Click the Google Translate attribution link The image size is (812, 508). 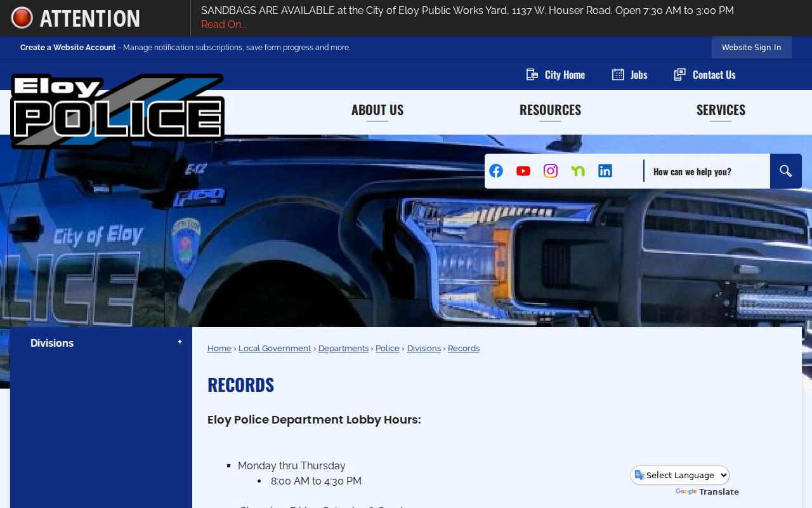tap(707, 491)
